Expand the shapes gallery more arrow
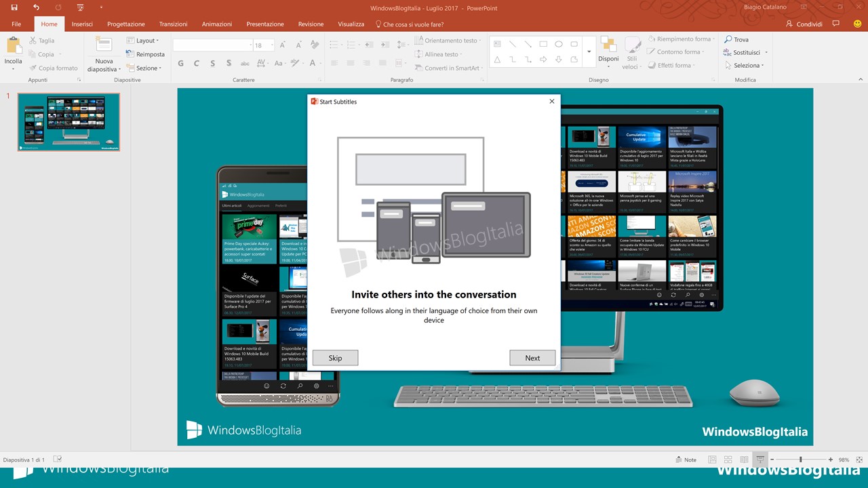The width and height of the screenshot is (868, 488). [589, 52]
